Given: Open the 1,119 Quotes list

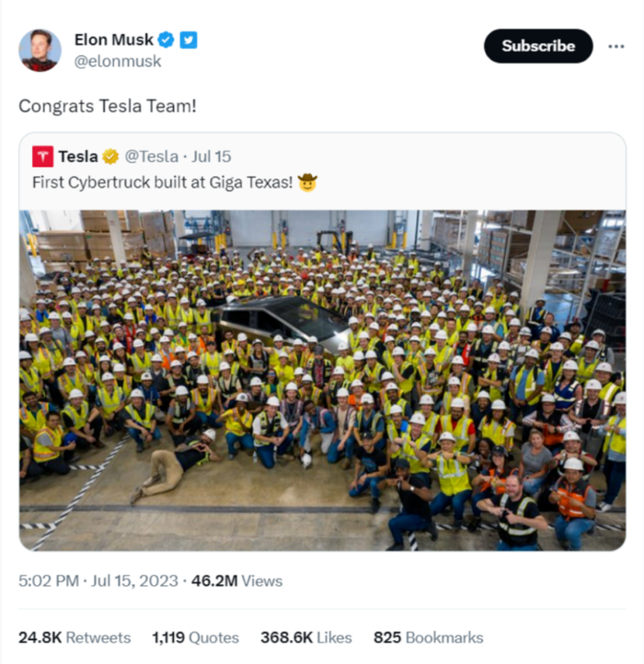Looking at the screenshot, I should pos(195,637).
